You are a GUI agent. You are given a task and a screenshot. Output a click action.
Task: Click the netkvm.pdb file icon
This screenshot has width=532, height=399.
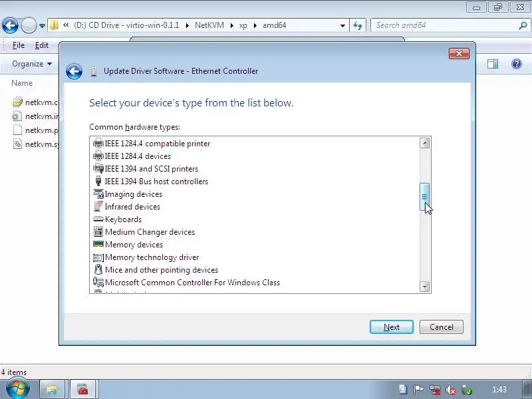click(17, 130)
